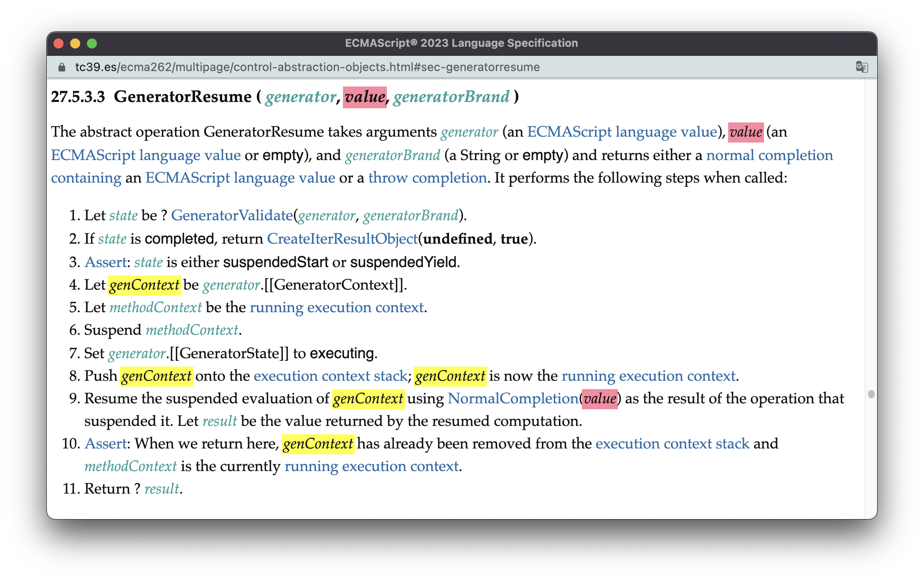924x581 pixels.
Task: Close the window with the red button
Action: tap(59, 43)
